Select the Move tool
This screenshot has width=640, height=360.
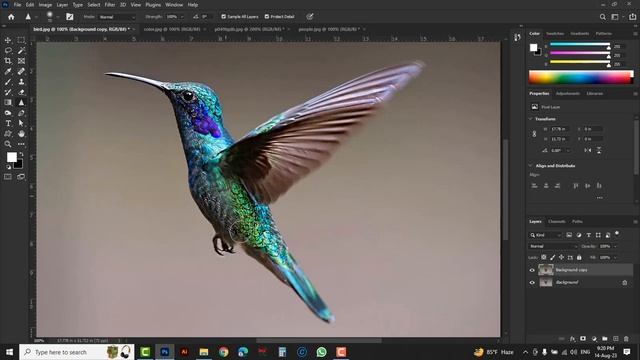(x=8, y=40)
